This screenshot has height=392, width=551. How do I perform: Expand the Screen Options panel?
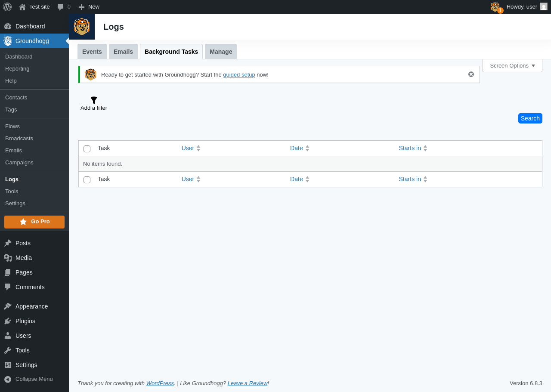(512, 66)
